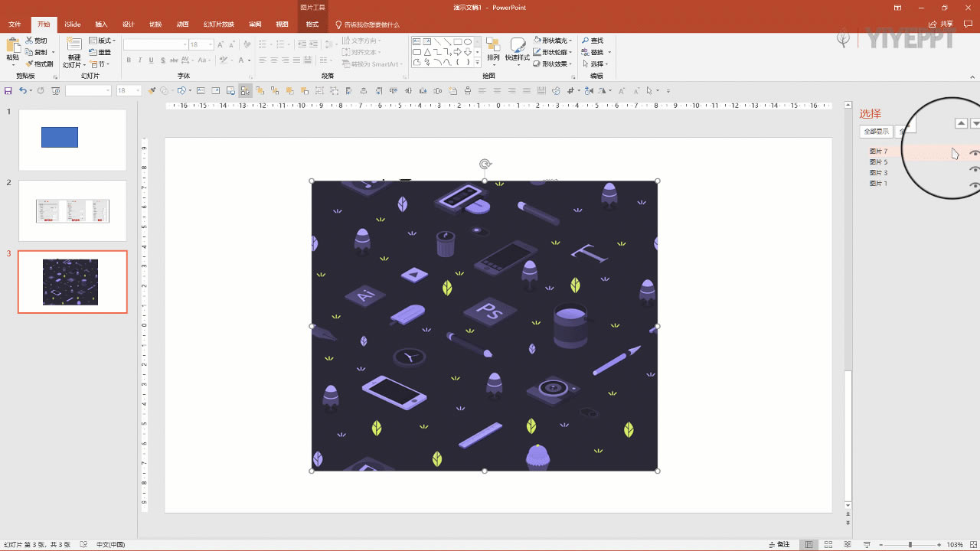Toggle Italic formatting in ribbon

point(139,60)
